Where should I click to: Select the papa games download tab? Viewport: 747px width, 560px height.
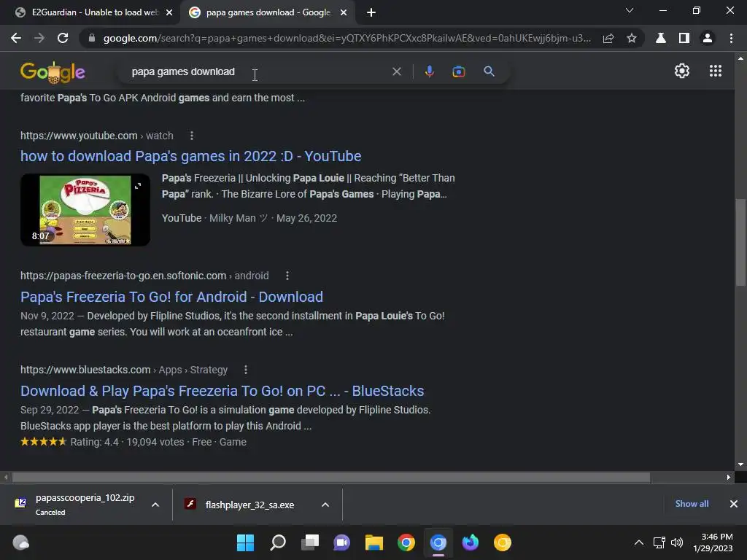[x=267, y=12]
